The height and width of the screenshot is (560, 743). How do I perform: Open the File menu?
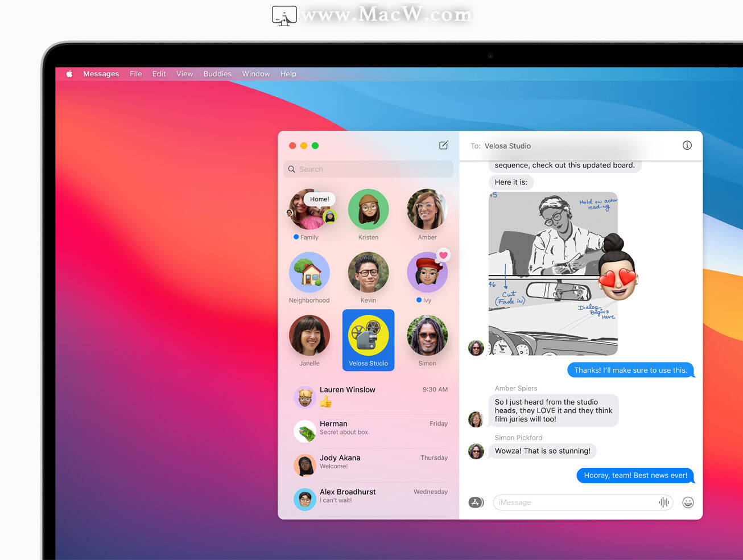pos(136,74)
